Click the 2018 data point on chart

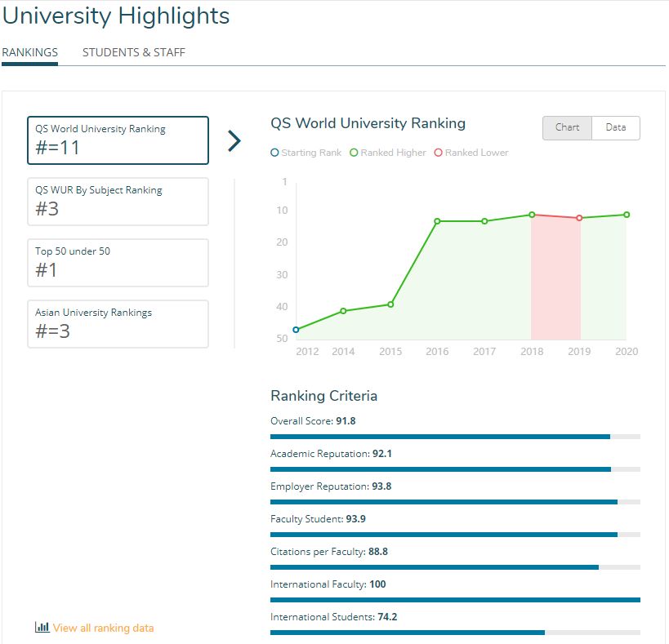click(532, 215)
